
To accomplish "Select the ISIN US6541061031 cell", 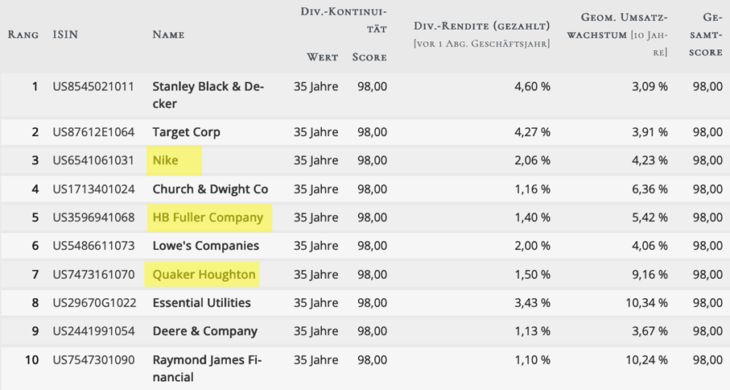I will tap(93, 161).
